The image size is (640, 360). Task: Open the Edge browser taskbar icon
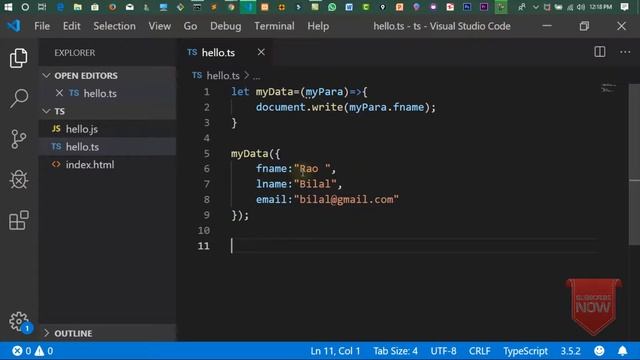pyautogui.click(x=60, y=7)
